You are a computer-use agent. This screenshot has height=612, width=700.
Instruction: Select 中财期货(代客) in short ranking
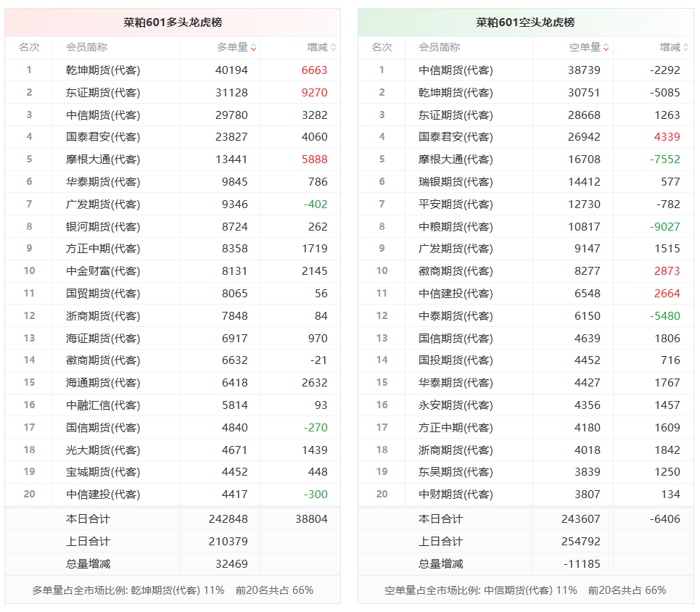click(x=456, y=494)
